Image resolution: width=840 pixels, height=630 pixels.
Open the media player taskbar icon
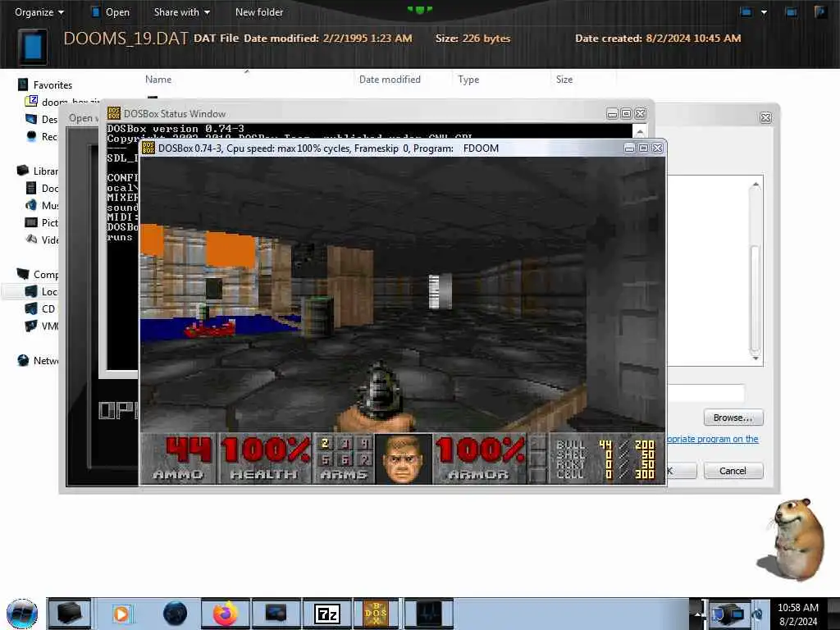point(121,614)
